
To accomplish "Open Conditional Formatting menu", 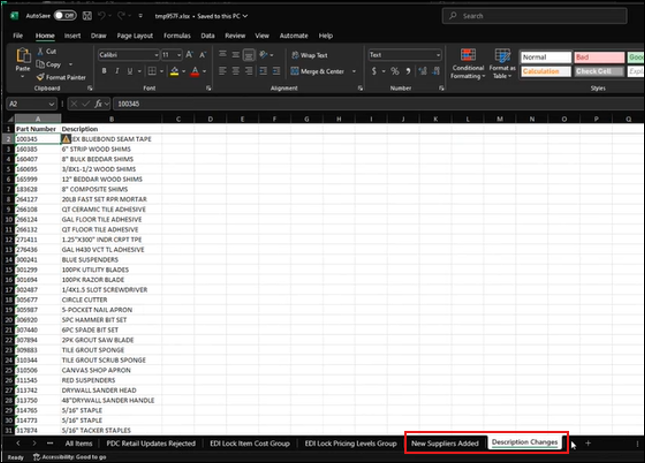I will 467,63.
